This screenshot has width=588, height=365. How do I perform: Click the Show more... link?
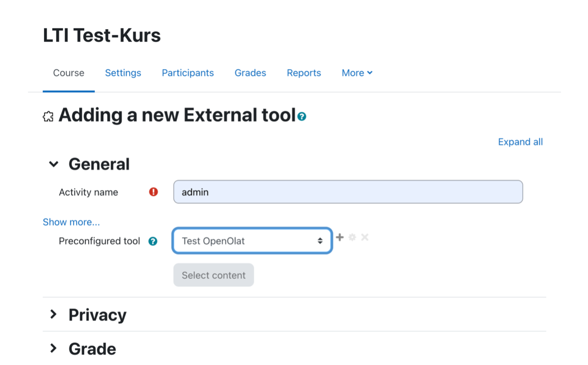[71, 222]
